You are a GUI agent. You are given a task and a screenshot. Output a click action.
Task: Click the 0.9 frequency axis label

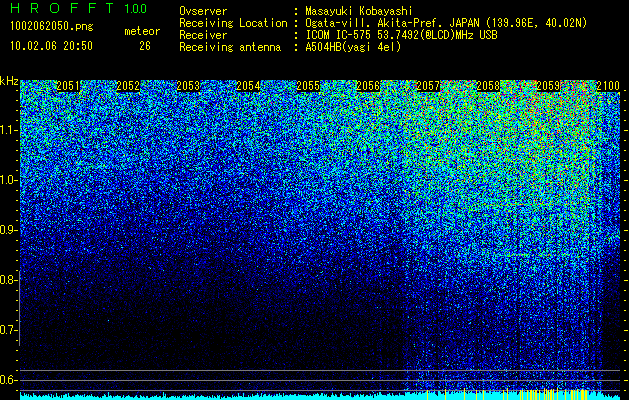[9, 230]
